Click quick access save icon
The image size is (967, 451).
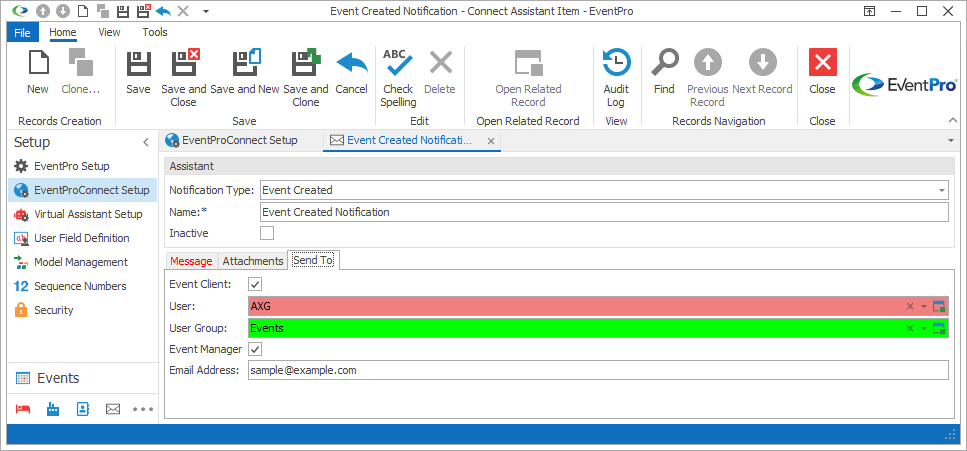pyautogui.click(x=123, y=11)
